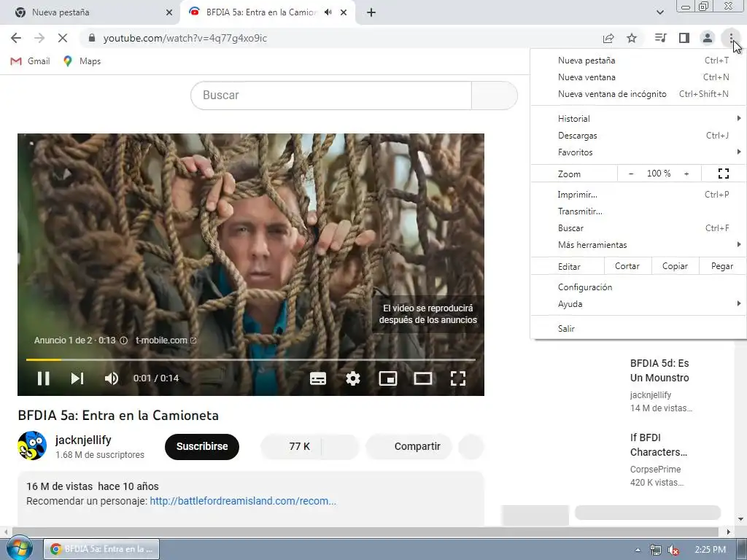Screen dimensions: 747x560
Task: Toggle browser fullscreen from Zoom row
Action: coord(723,174)
